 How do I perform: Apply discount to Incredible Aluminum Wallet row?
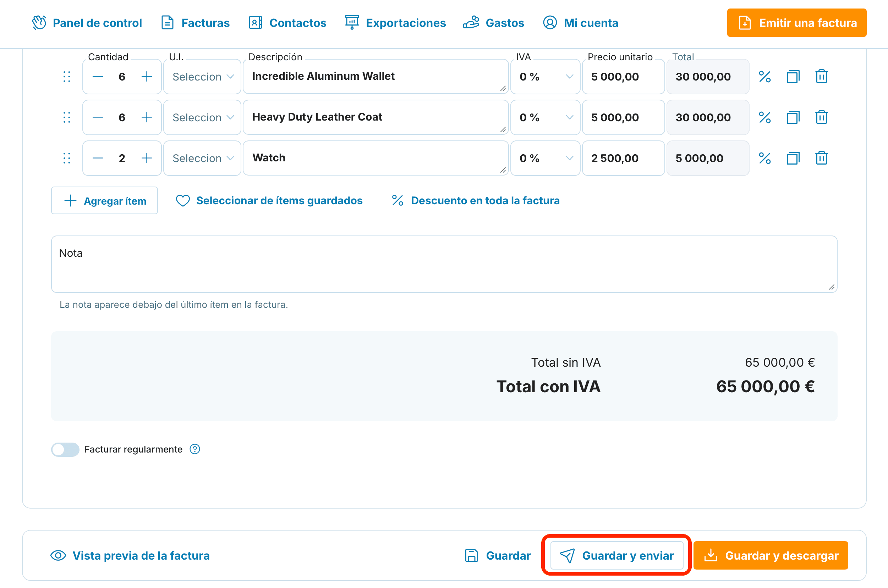(x=764, y=77)
